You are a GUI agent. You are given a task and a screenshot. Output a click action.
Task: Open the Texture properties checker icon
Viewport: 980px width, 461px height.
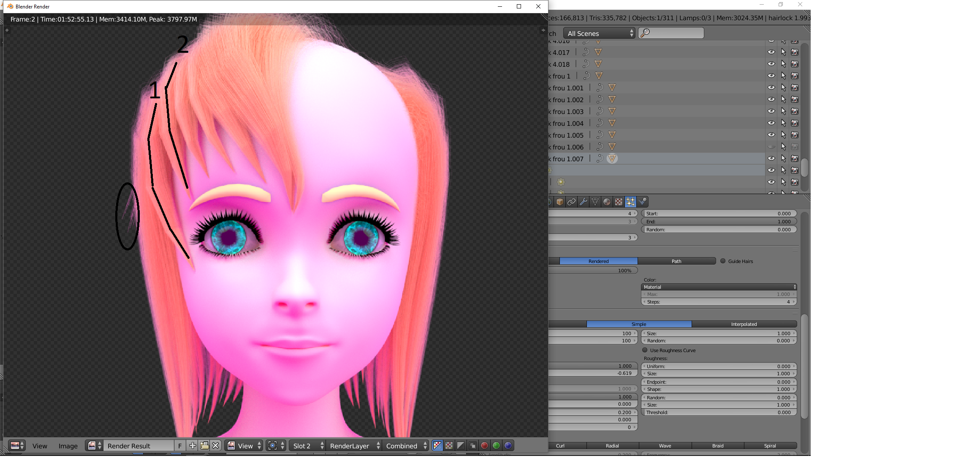tap(619, 202)
